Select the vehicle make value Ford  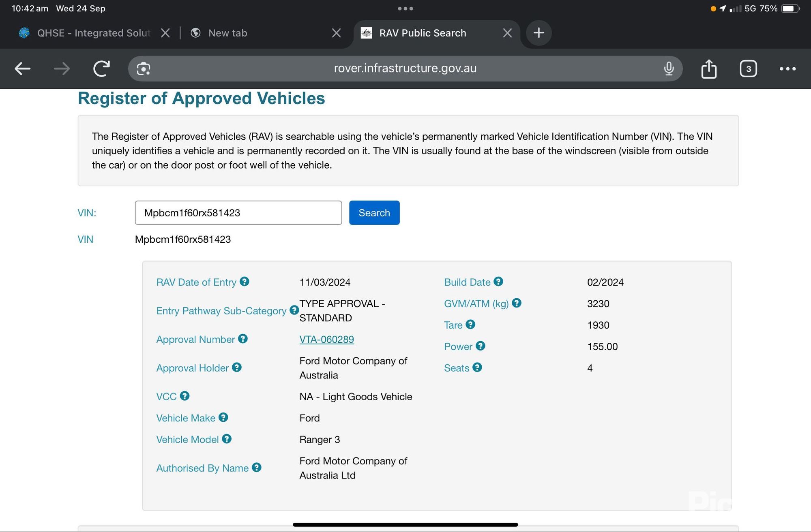point(309,418)
